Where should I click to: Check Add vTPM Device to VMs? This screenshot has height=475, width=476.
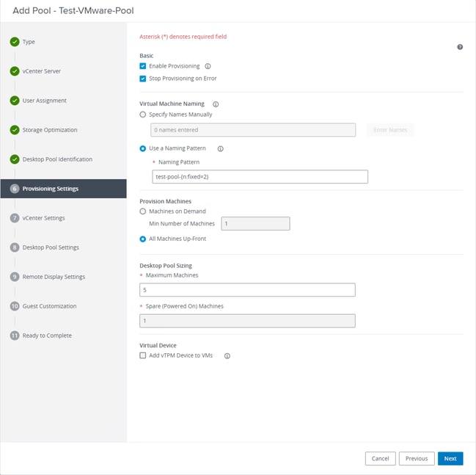click(x=143, y=355)
